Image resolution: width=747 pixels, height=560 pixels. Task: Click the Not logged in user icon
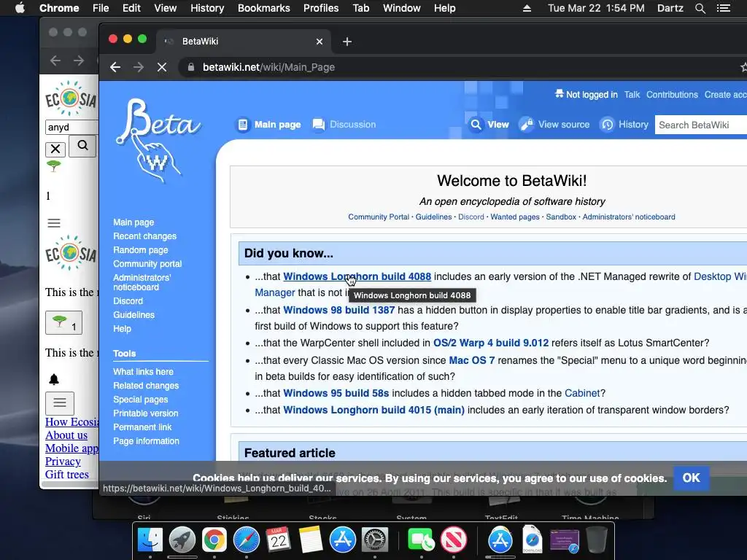pos(560,94)
